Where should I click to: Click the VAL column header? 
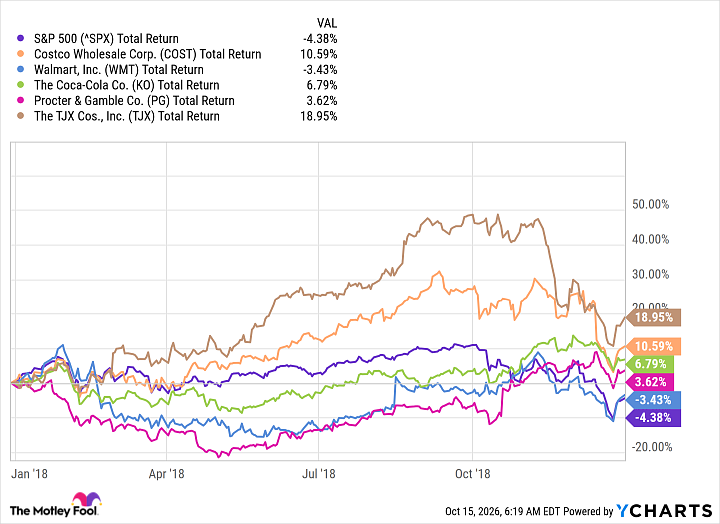pyautogui.click(x=326, y=23)
